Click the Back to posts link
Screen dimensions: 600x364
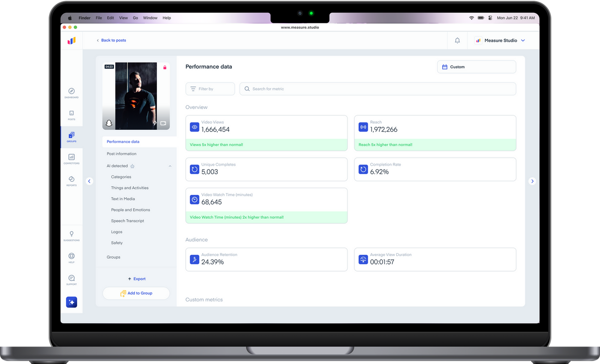111,40
